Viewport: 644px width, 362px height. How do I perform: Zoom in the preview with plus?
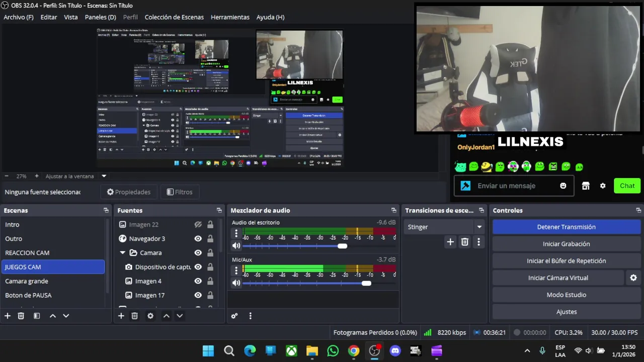37,176
